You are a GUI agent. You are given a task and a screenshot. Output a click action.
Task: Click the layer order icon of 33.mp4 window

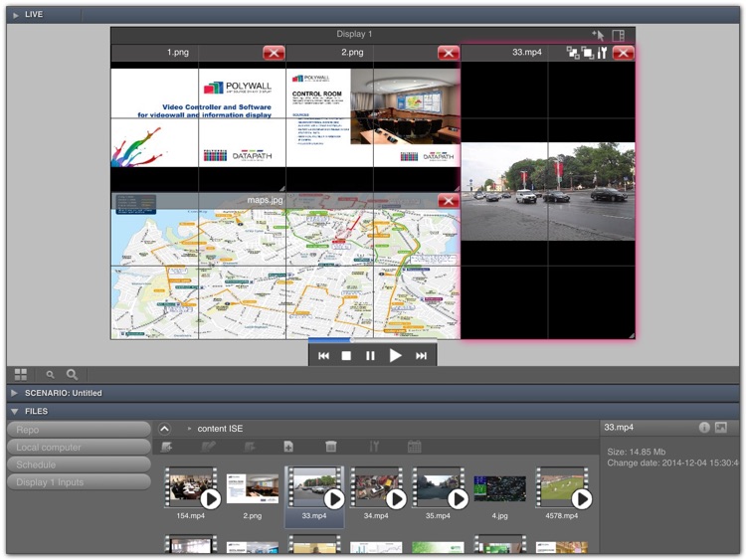[x=588, y=53]
